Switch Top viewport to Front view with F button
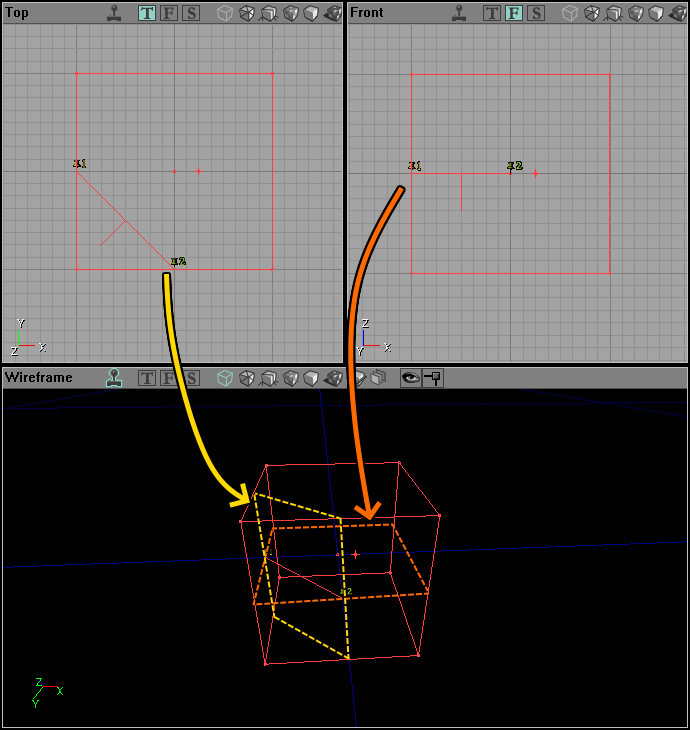690x730 pixels. click(169, 13)
